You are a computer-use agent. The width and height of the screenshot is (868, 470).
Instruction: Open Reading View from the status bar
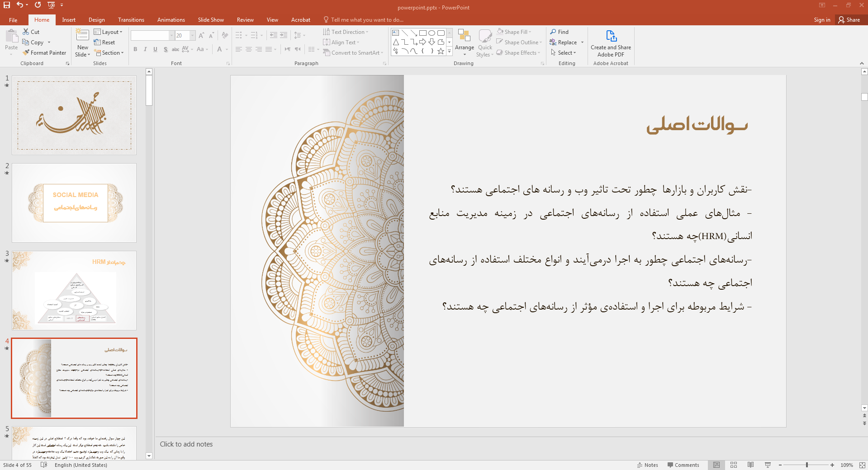[750, 465]
